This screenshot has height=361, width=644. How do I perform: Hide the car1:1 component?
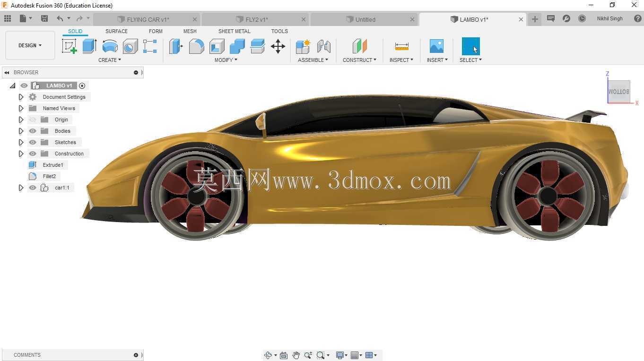33,188
